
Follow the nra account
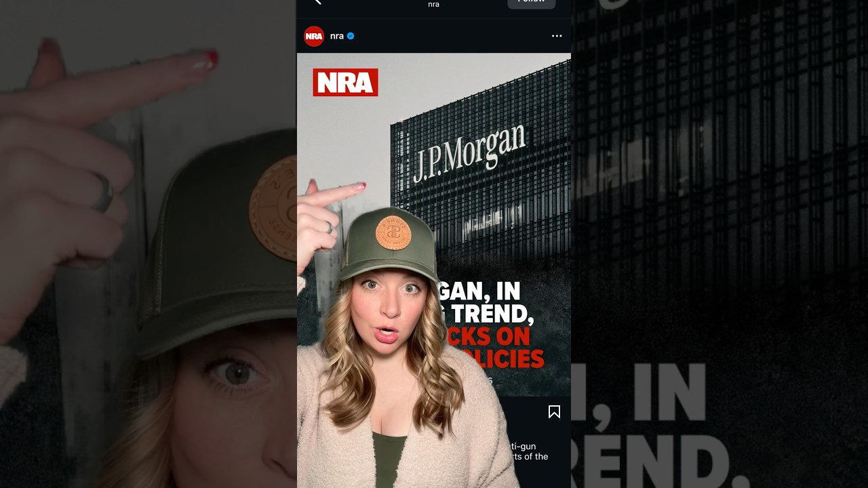coord(531,3)
